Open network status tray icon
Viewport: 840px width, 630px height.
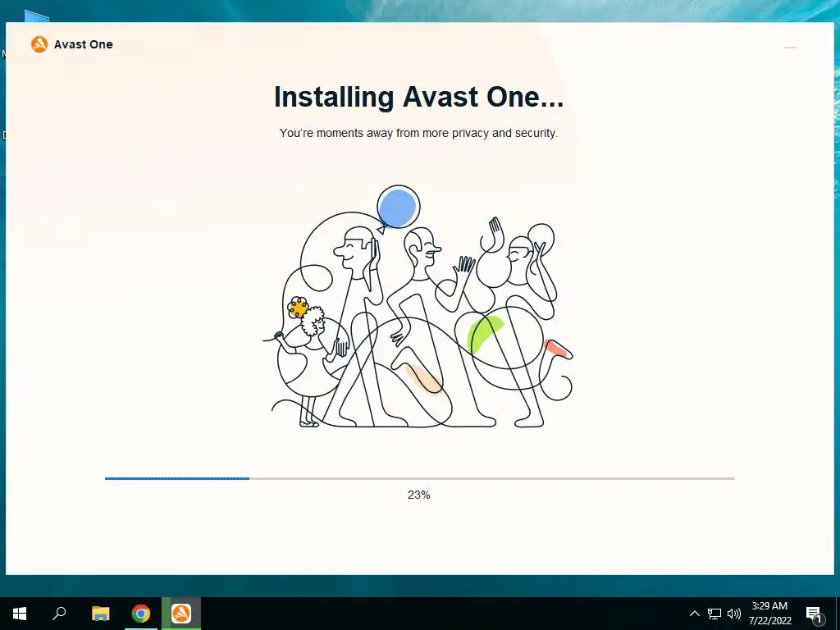tap(714, 614)
